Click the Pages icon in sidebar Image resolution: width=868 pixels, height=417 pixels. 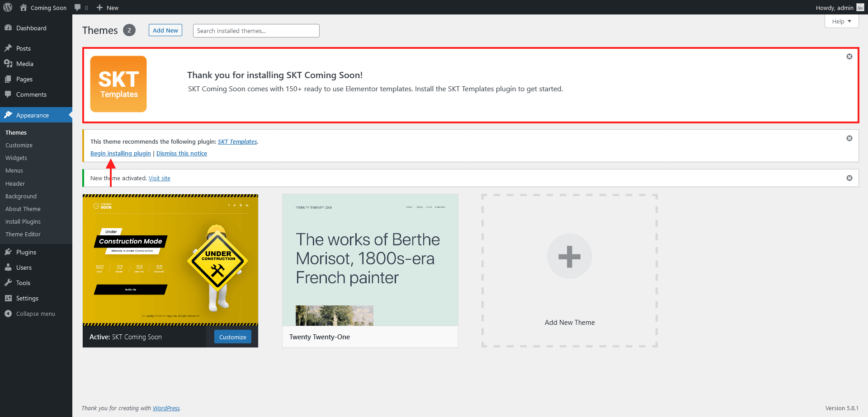click(8, 79)
